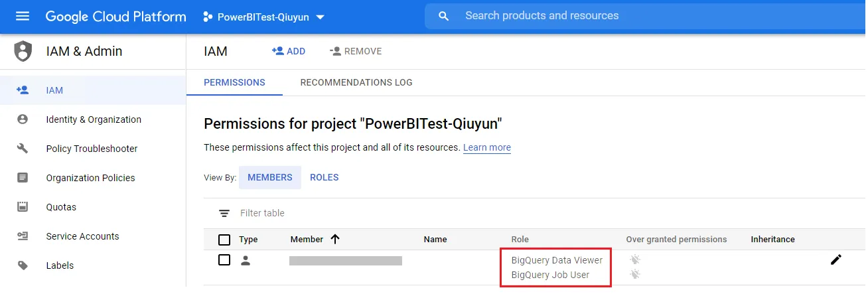
Task: Check the member row checkbox
Action: click(224, 260)
